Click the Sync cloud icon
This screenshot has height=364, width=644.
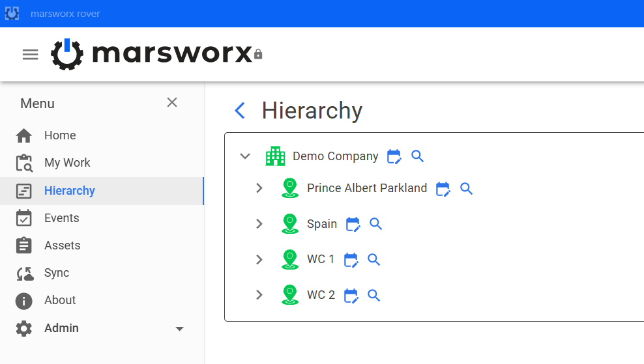[x=25, y=273]
